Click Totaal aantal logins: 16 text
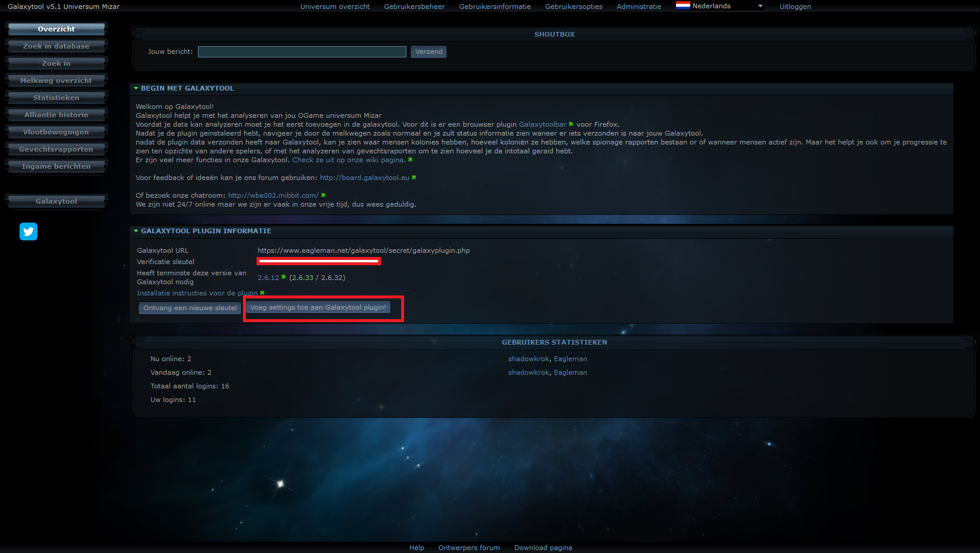This screenshot has height=553, width=980. pos(190,386)
